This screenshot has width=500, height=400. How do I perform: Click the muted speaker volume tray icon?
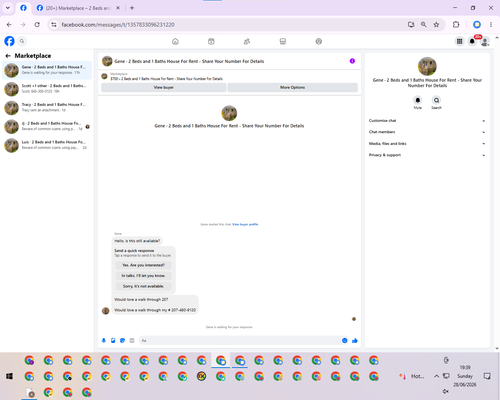[446, 391]
